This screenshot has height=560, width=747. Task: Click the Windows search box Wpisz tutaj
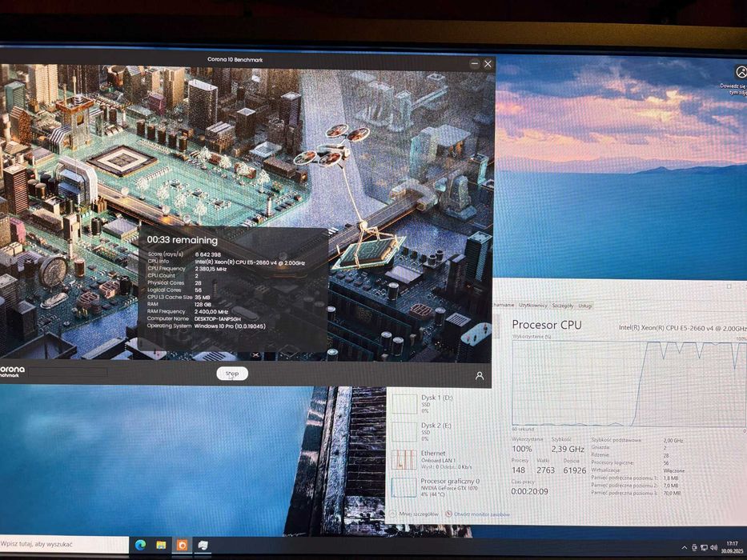click(x=64, y=544)
